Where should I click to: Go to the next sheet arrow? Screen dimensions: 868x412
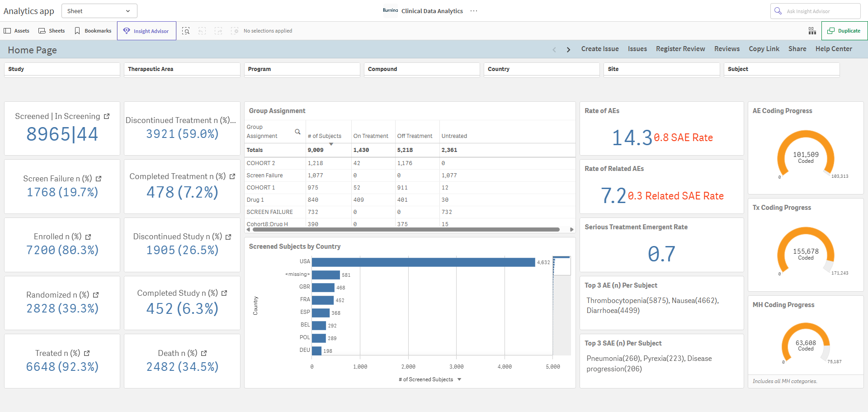568,49
